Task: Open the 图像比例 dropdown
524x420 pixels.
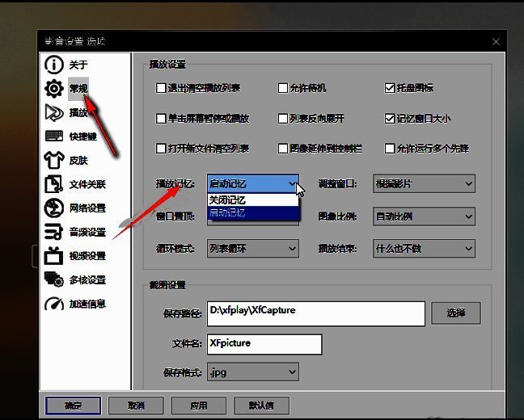Action: pyautogui.click(x=424, y=216)
